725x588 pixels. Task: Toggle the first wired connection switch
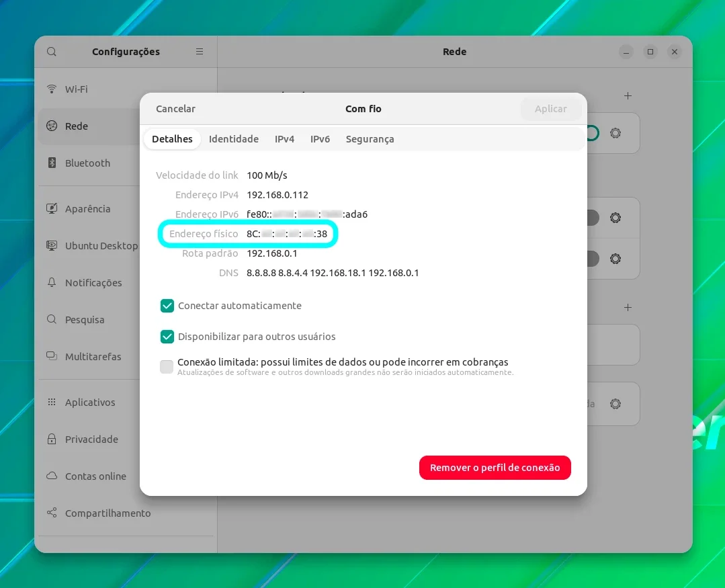point(593,134)
